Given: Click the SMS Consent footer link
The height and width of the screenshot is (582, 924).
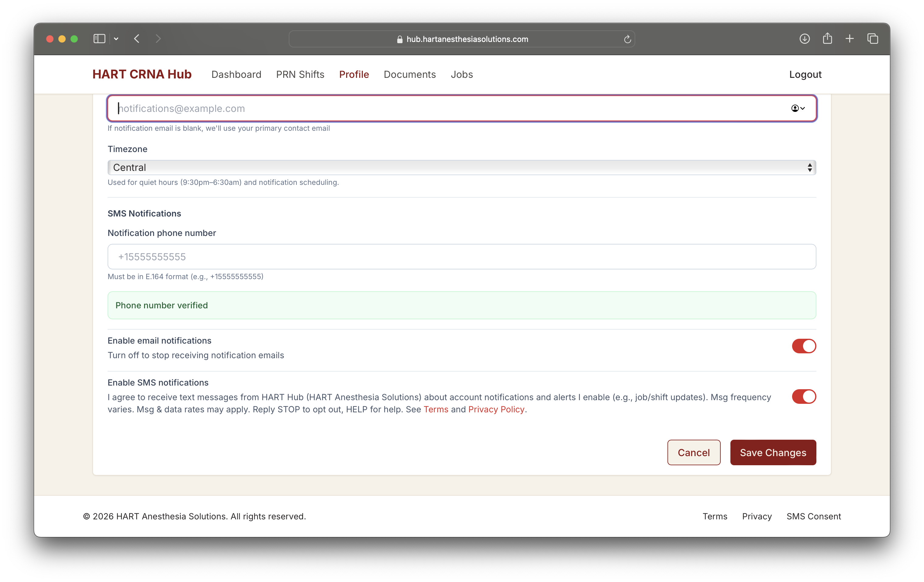Looking at the screenshot, I should (813, 516).
